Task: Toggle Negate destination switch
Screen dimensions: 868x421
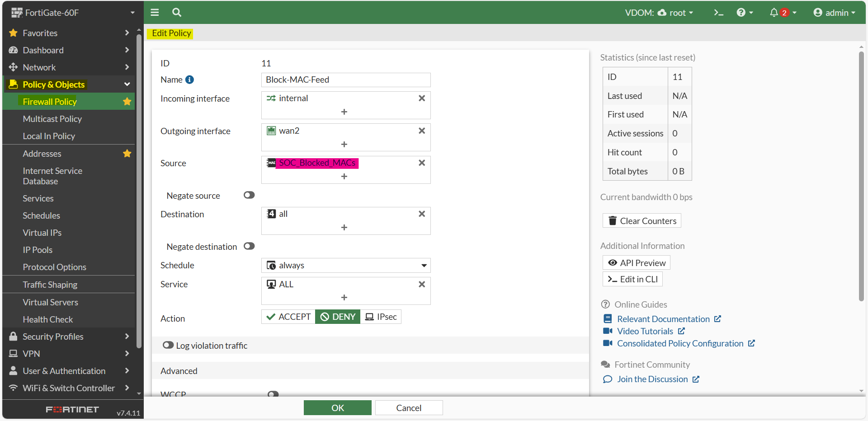Action: coord(249,246)
